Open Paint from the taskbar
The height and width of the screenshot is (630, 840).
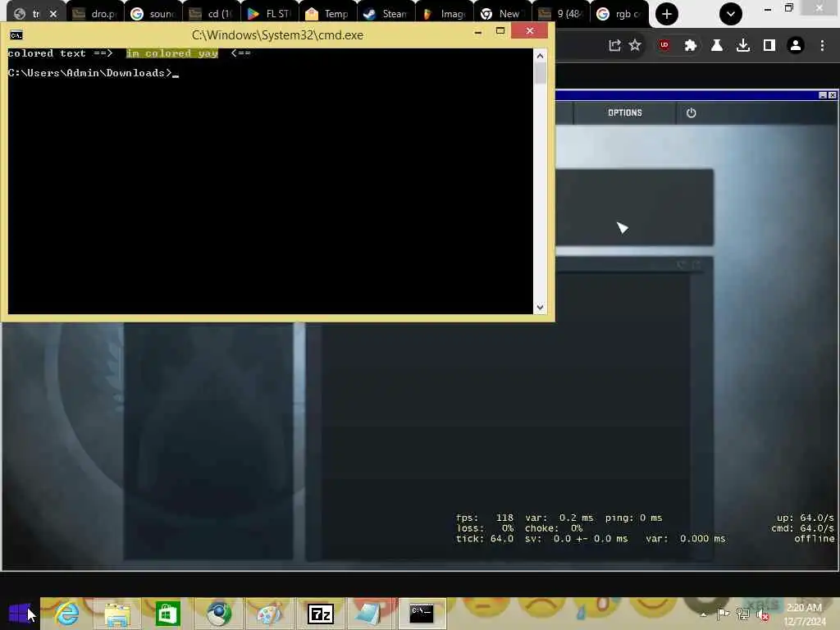[268, 614]
